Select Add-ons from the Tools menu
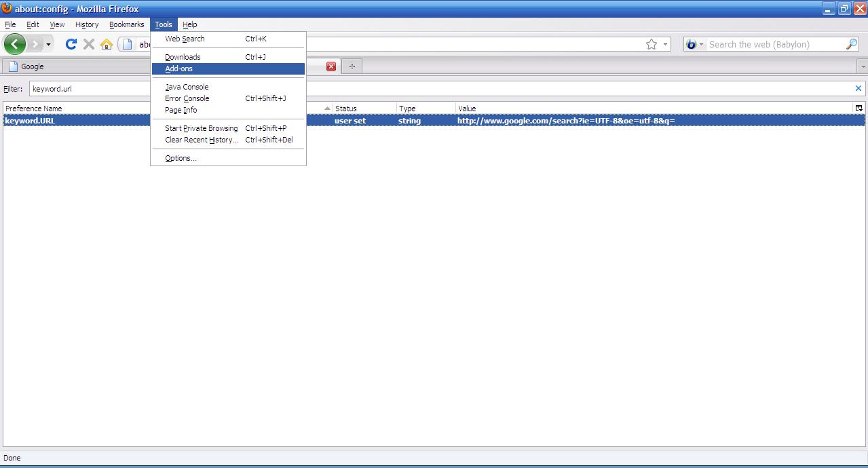 tap(179, 69)
